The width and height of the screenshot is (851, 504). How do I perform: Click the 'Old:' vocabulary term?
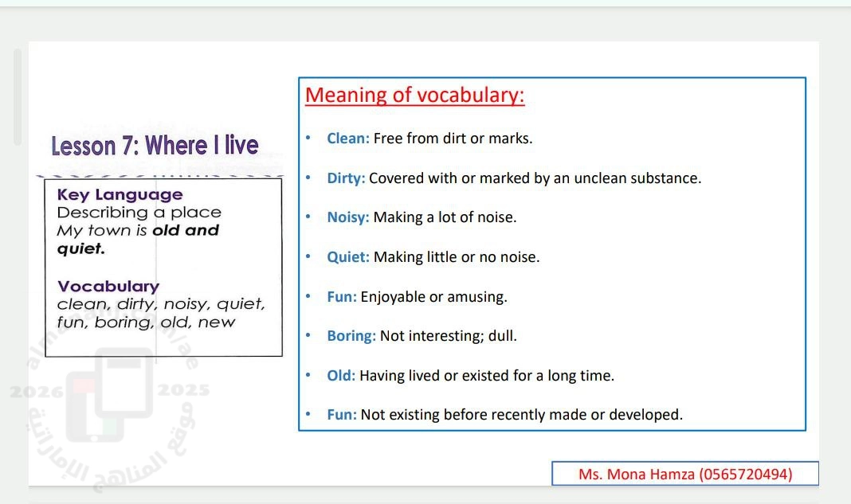pyautogui.click(x=341, y=376)
